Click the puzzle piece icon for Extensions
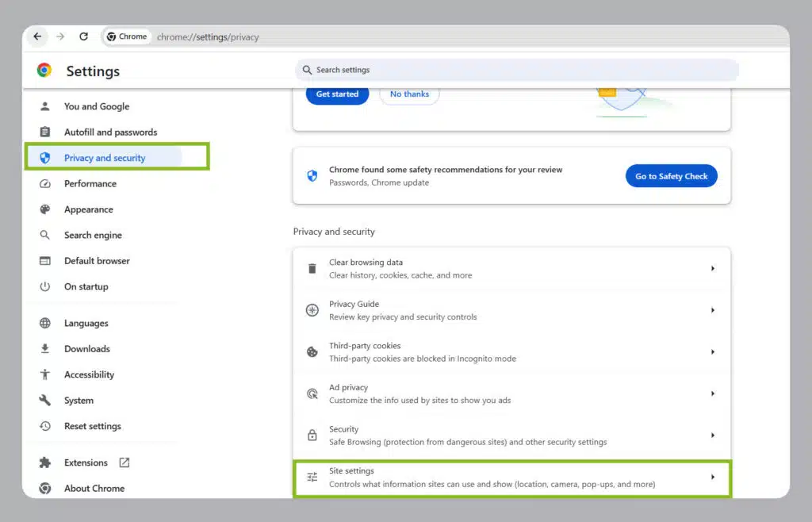 point(45,463)
